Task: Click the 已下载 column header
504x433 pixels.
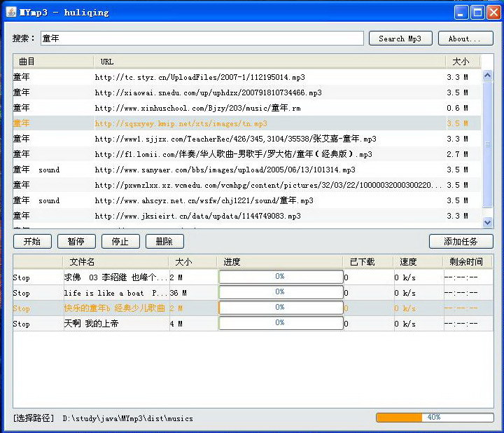Action: coord(368,262)
